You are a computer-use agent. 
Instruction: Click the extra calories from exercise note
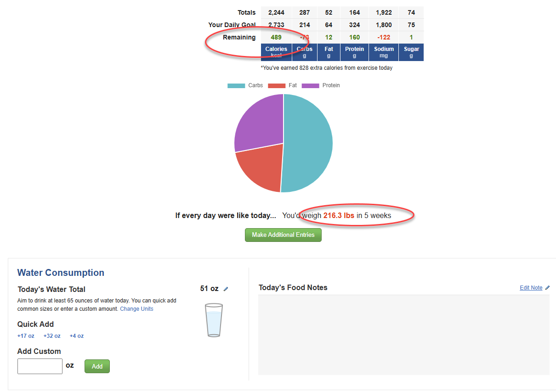(327, 68)
